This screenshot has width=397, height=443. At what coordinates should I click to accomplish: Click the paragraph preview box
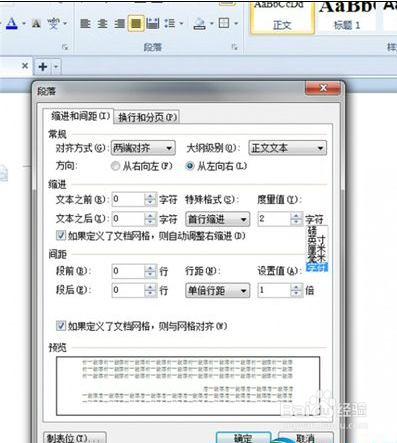pos(188,386)
